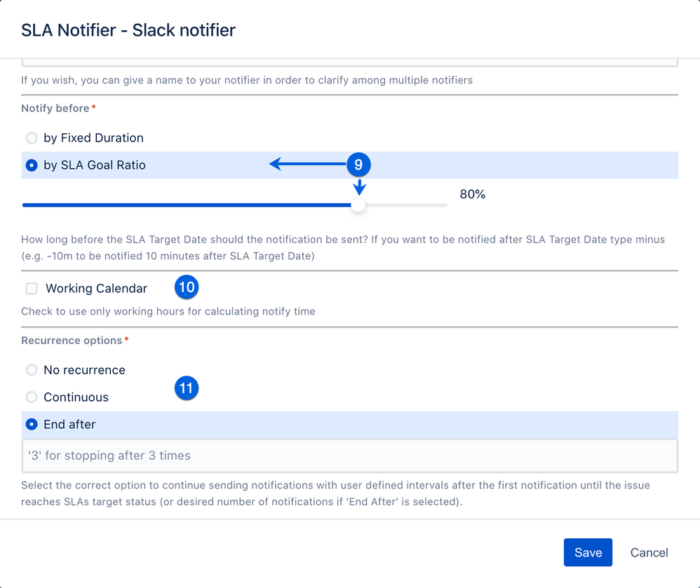
Task: Click the numbered callout badge 10
Action: 187,287
